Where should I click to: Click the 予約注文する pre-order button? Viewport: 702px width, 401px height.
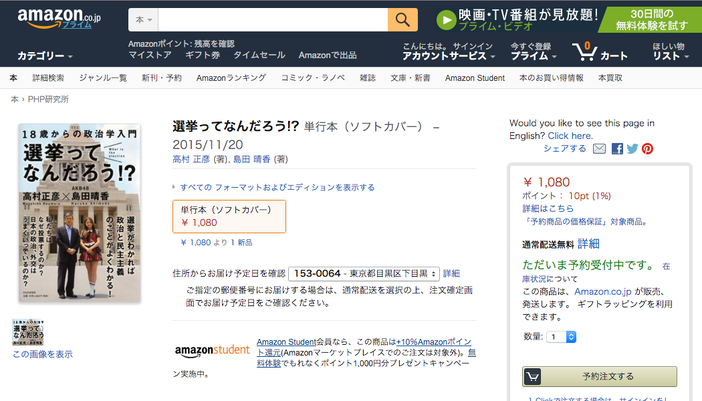point(599,376)
